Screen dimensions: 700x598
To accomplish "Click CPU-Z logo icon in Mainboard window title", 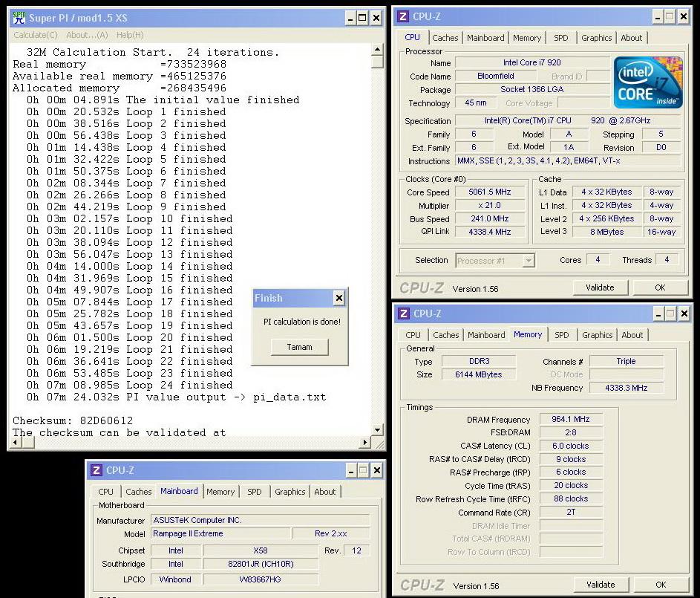I will [97, 469].
